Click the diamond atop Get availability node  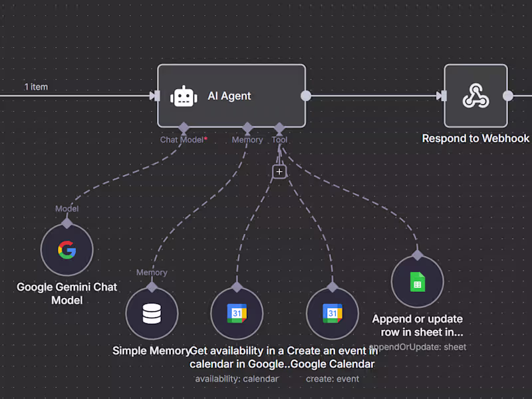pos(237,287)
